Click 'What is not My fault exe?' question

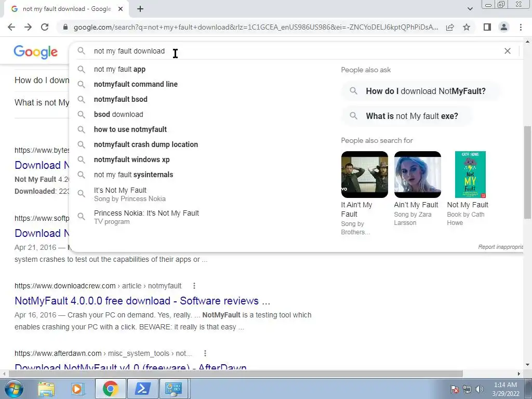407,116
